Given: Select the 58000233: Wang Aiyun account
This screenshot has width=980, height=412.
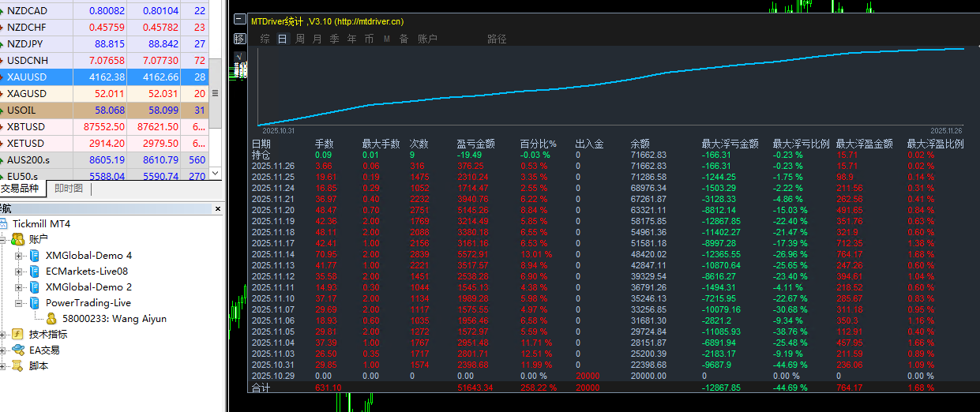Looking at the screenshot, I should [114, 319].
